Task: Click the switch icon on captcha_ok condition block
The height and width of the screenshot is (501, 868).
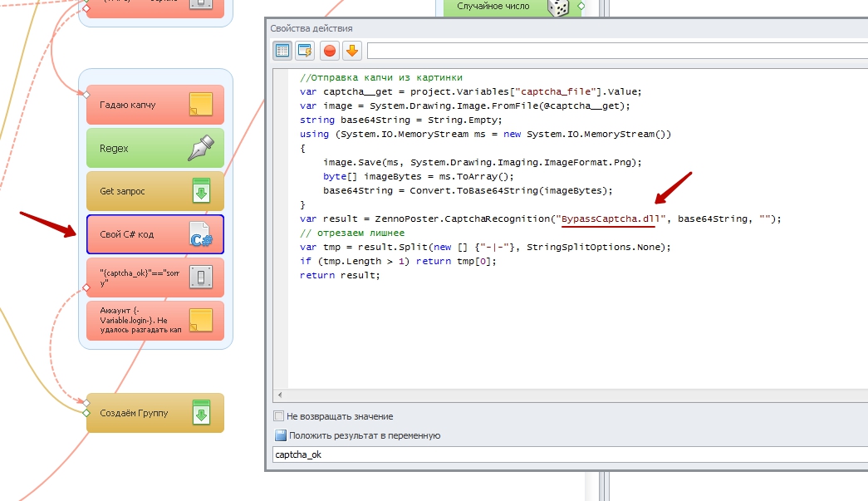Action: click(200, 278)
